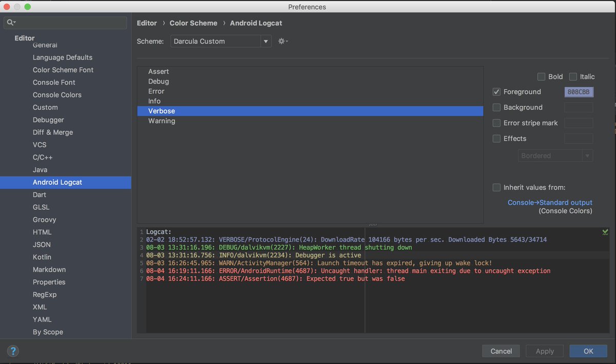Click the Effects color swatch box
Image resolution: width=616 pixels, height=364 pixels.
point(579,139)
